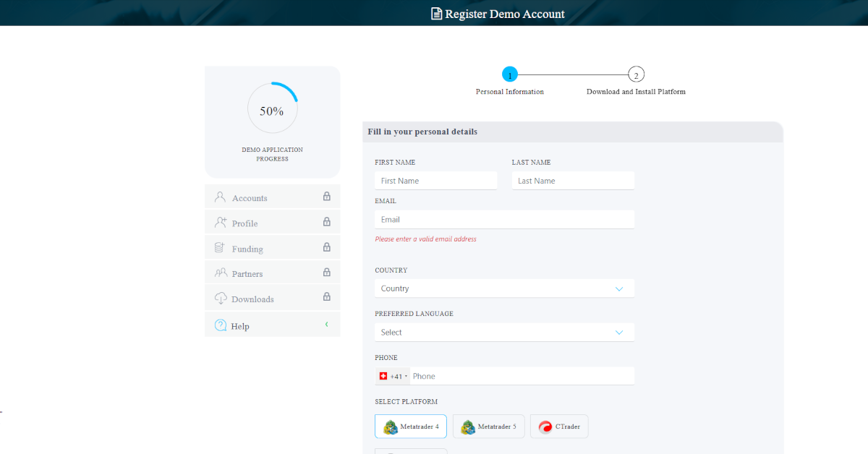The height and width of the screenshot is (454, 868).
Task: Go to step 1 Personal Information
Action: pos(510,74)
